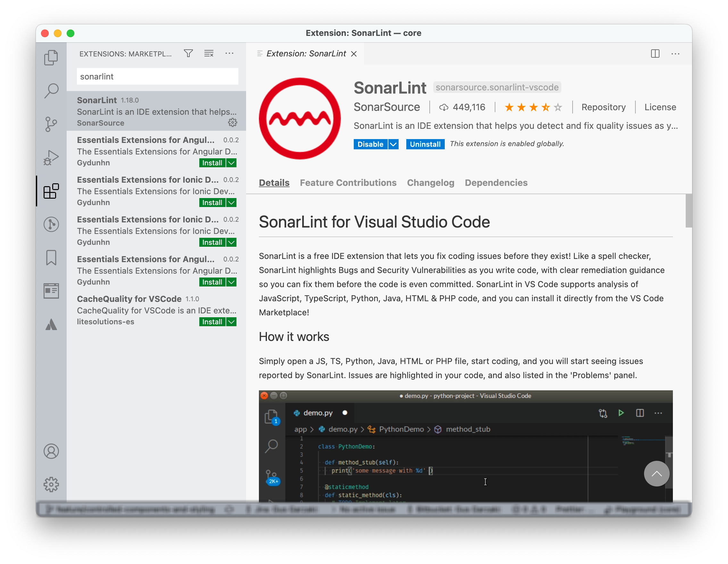Screen dimensions: 728x564
Task: Expand Install dropdown for second Angular Essentials
Action: click(x=231, y=282)
